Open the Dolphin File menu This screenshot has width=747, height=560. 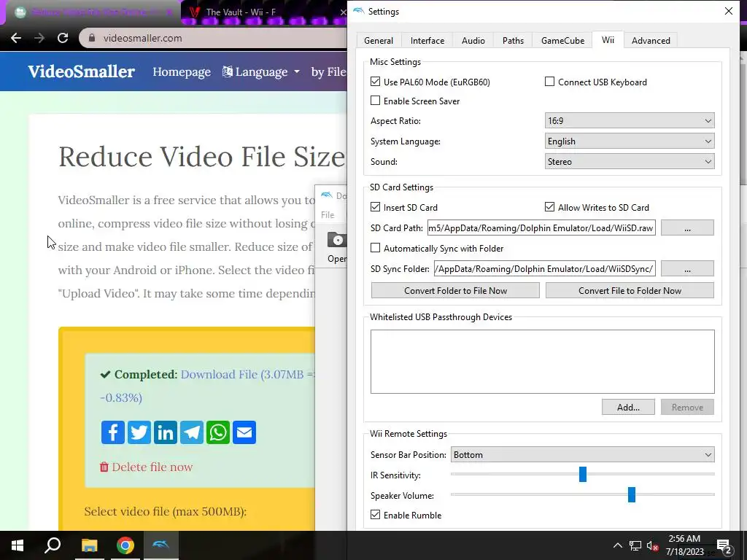click(328, 215)
